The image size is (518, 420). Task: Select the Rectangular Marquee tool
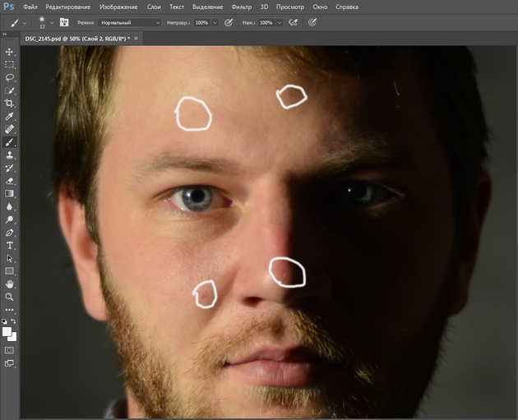pos(9,65)
